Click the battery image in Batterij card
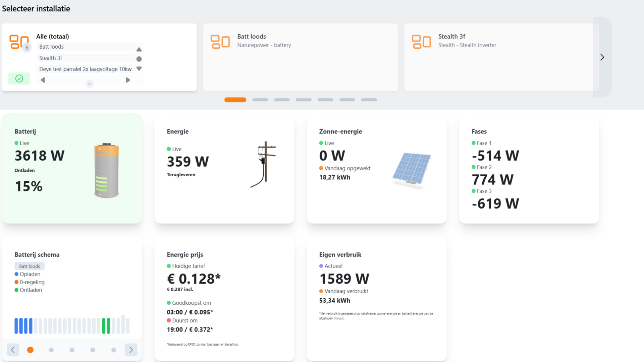 point(106,170)
